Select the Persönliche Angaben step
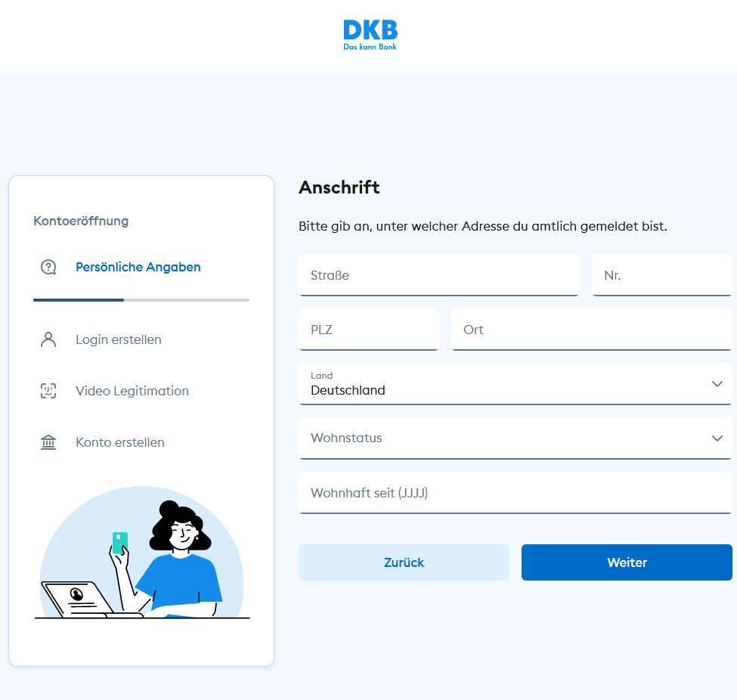The width and height of the screenshot is (737, 700). 138,267
